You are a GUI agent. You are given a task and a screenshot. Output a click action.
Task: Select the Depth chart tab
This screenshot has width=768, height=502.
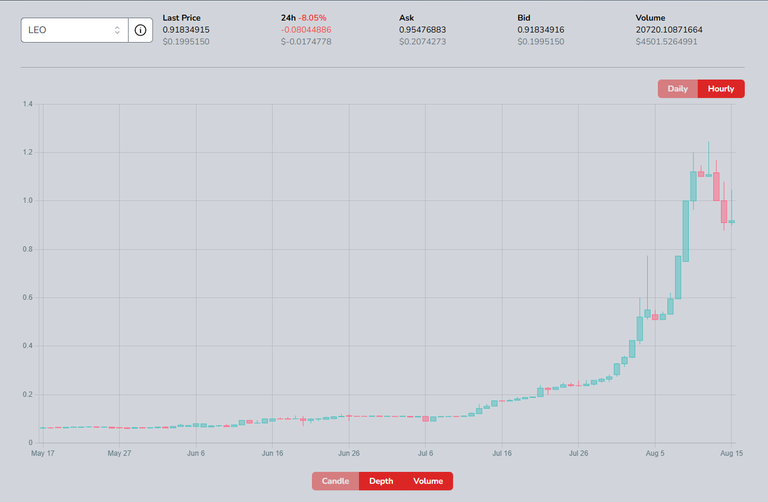(381, 481)
